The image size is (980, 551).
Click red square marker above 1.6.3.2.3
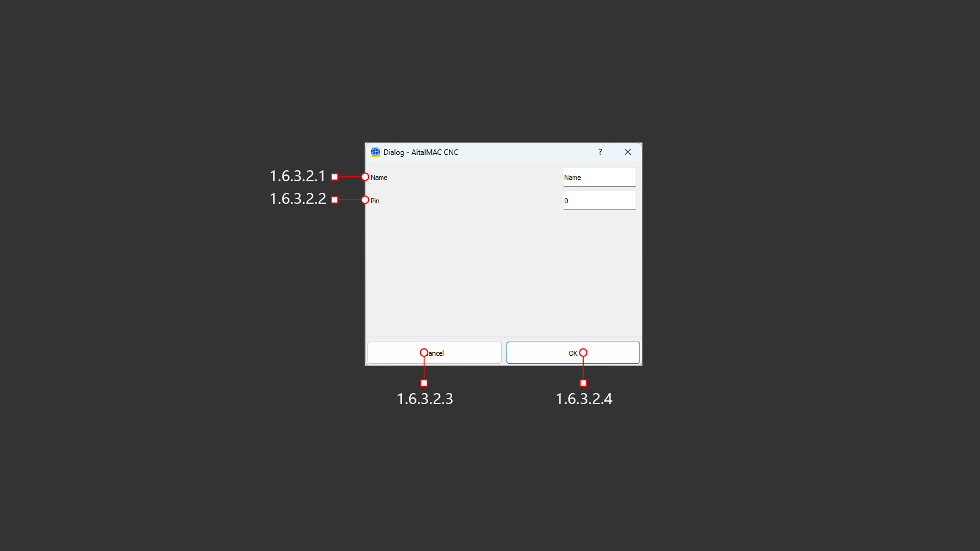pyautogui.click(x=424, y=383)
